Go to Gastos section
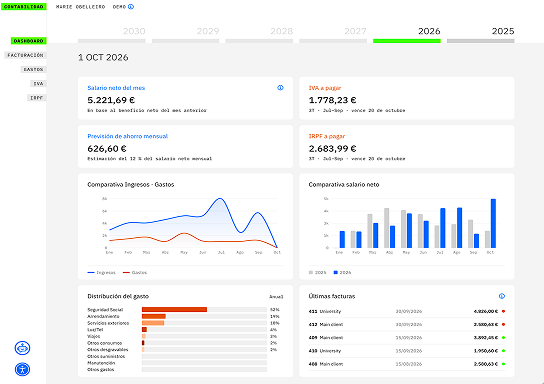Screen dimensions: 544x384 tap(33, 69)
